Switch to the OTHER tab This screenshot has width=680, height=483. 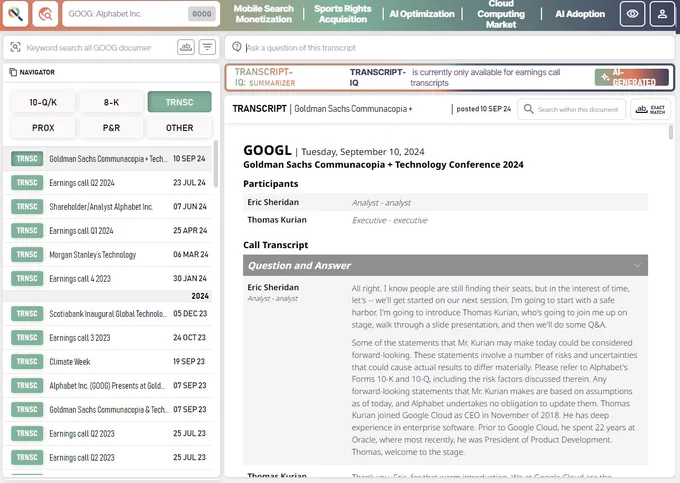point(180,128)
